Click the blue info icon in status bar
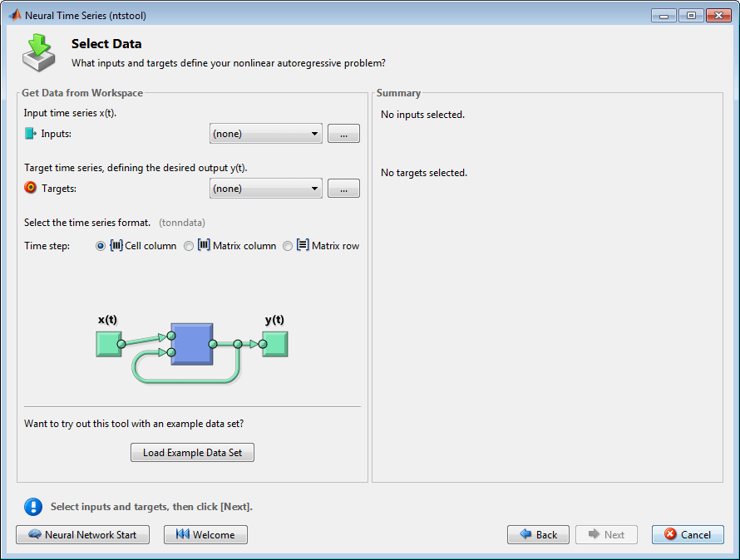 tap(33, 506)
